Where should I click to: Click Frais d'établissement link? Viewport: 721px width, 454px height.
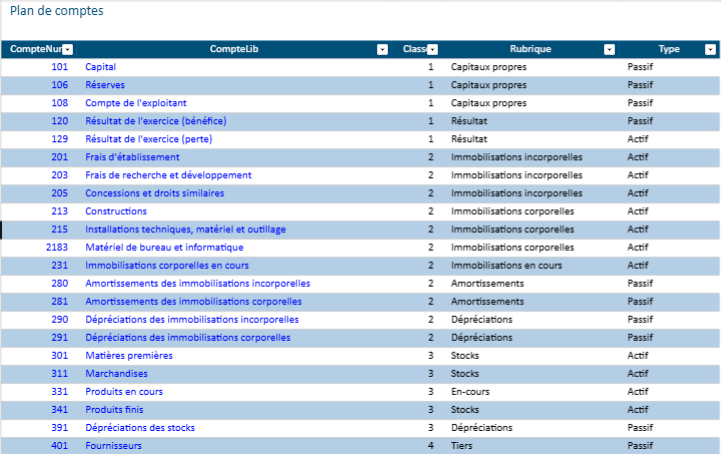click(132, 157)
